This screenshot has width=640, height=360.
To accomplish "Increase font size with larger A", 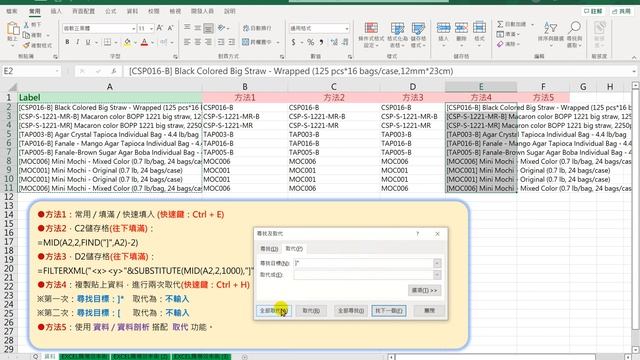I will [x=160, y=28].
